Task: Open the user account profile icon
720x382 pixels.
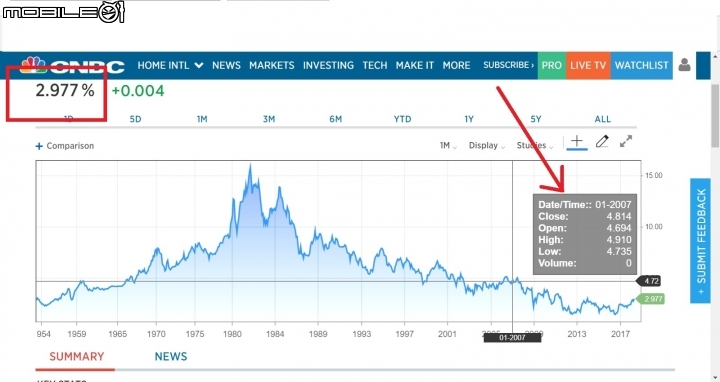Action: point(684,65)
